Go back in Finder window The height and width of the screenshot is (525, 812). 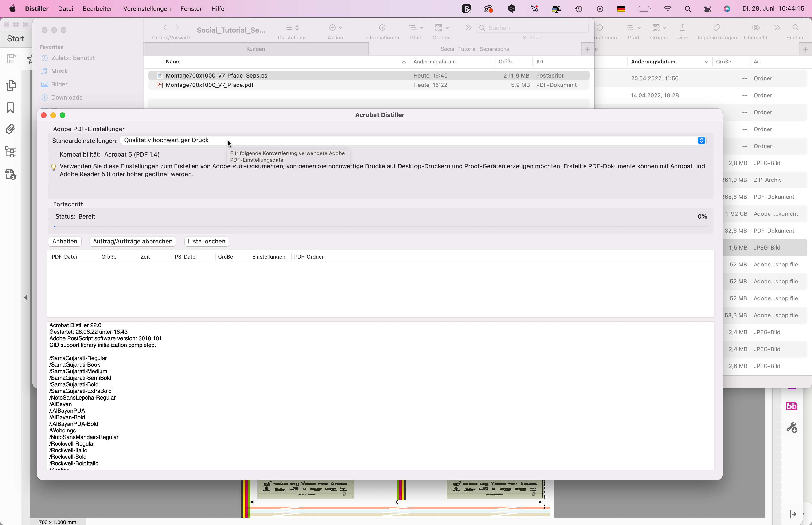tap(165, 28)
